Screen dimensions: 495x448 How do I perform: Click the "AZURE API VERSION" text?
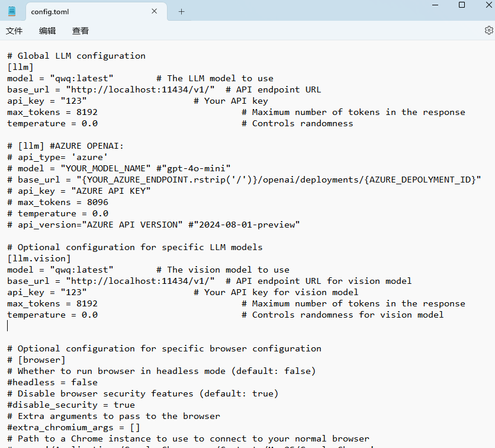coord(132,225)
